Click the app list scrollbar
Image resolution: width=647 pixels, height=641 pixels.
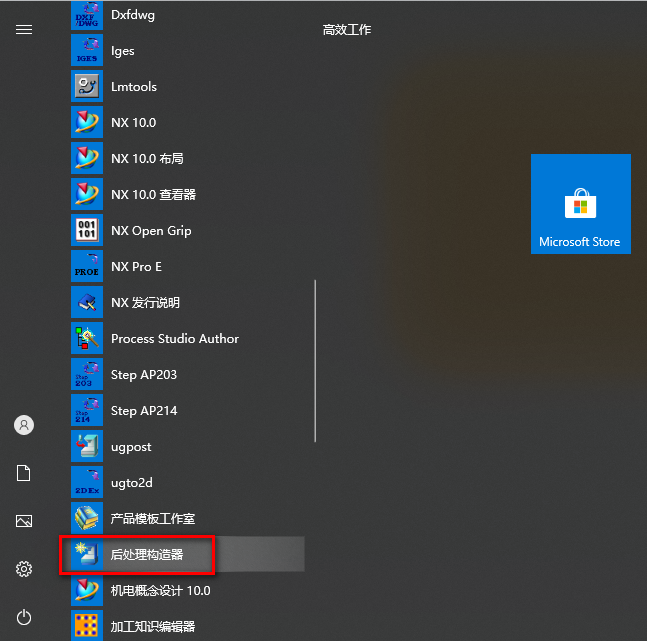coord(316,360)
